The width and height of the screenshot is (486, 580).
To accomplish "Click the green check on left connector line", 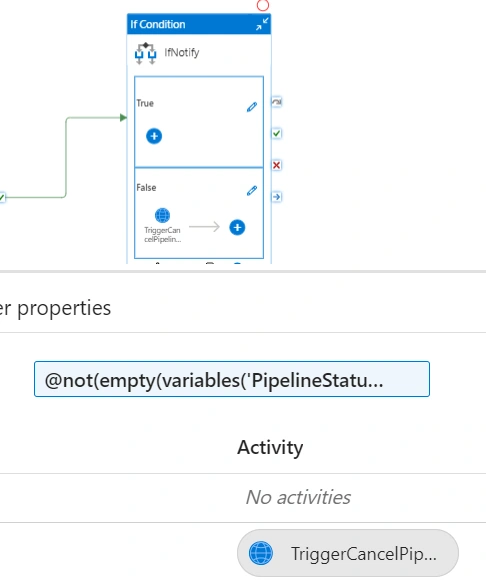I will tap(2, 197).
